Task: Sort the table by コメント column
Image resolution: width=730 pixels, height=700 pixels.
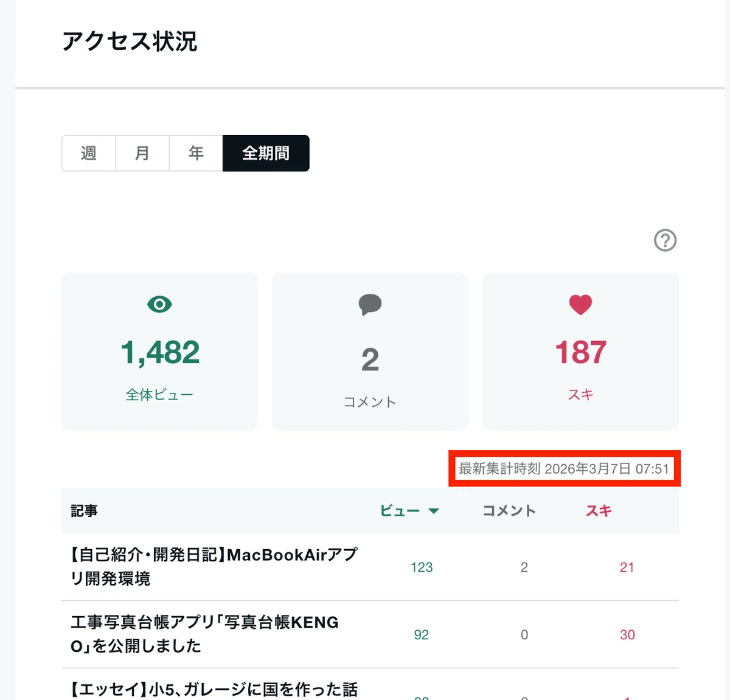Action: (509, 511)
